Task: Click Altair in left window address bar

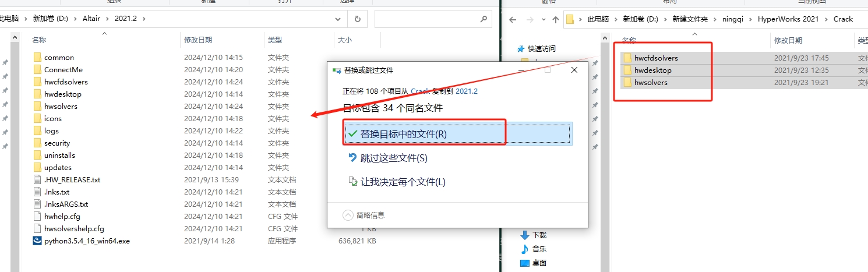Action: point(90,19)
